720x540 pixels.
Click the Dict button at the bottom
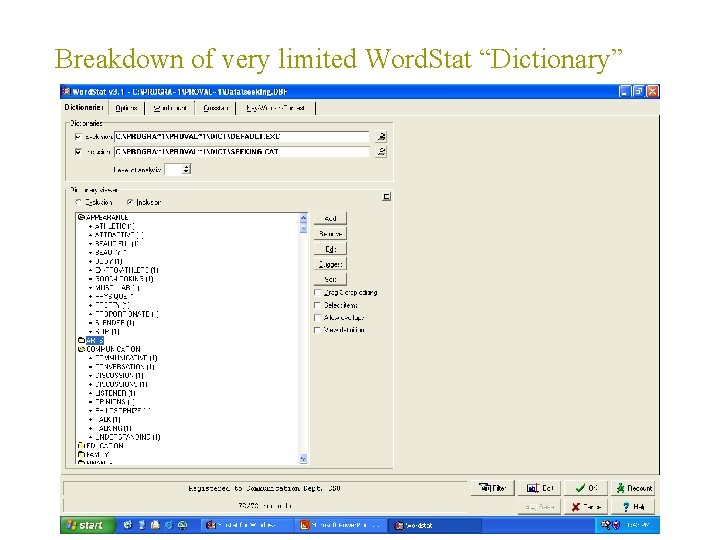540,488
